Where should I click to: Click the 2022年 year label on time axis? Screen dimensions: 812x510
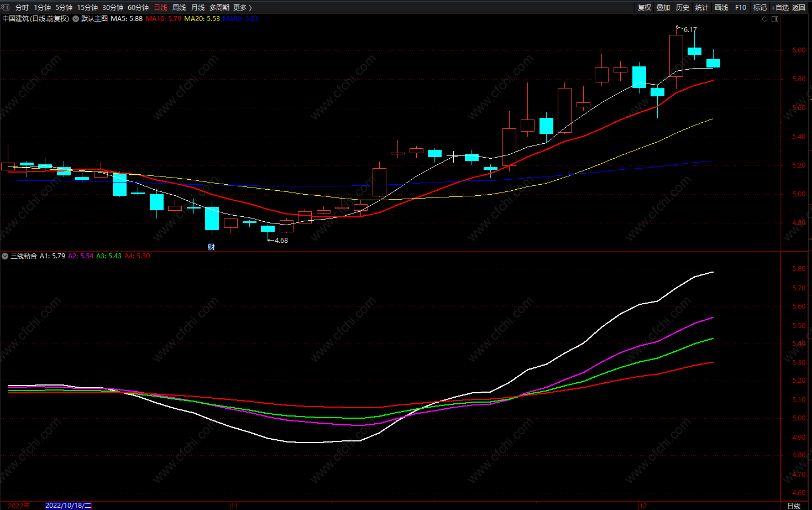click(x=19, y=506)
